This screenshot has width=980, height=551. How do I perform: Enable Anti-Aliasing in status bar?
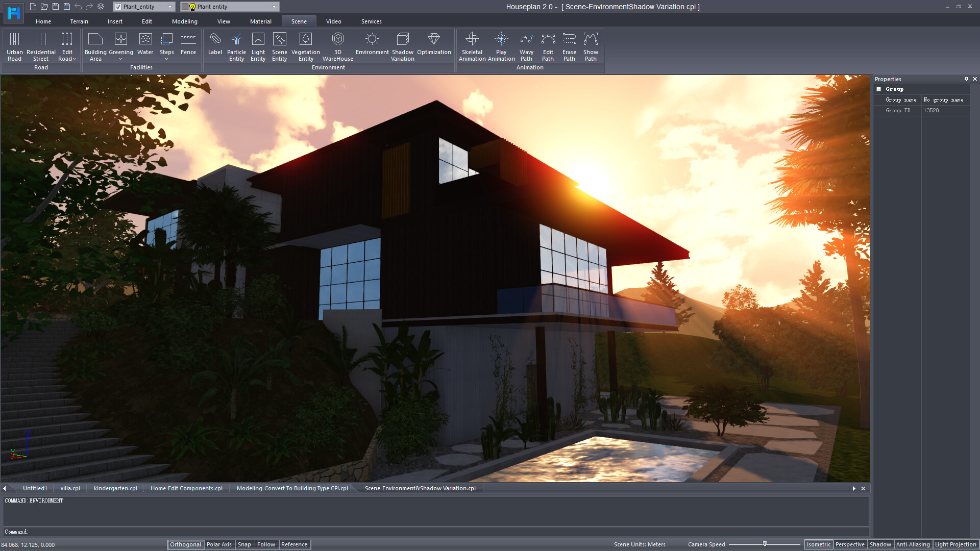(x=913, y=544)
